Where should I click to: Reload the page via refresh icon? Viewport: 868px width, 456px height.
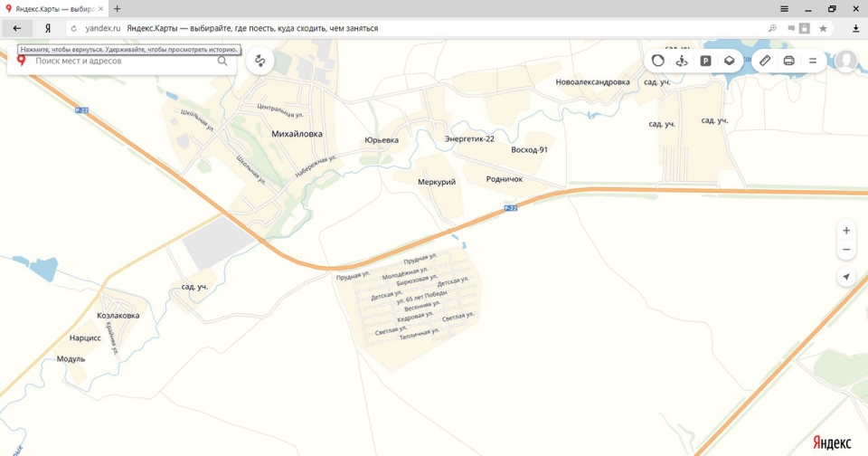(73, 28)
